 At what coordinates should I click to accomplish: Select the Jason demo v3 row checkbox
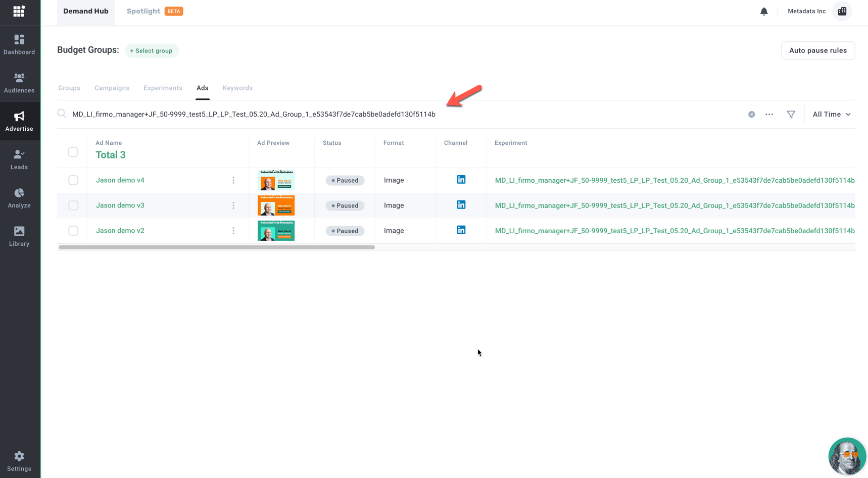(x=73, y=205)
